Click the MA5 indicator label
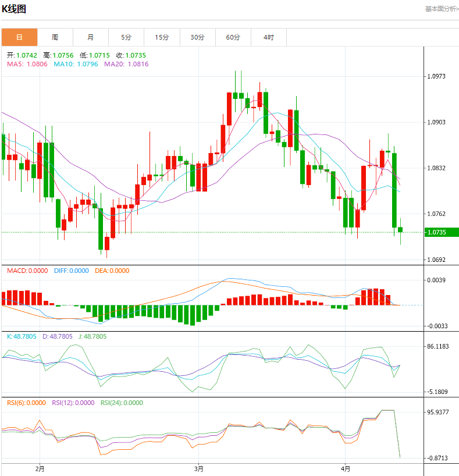This screenshot has width=459, height=476. pyautogui.click(x=27, y=64)
